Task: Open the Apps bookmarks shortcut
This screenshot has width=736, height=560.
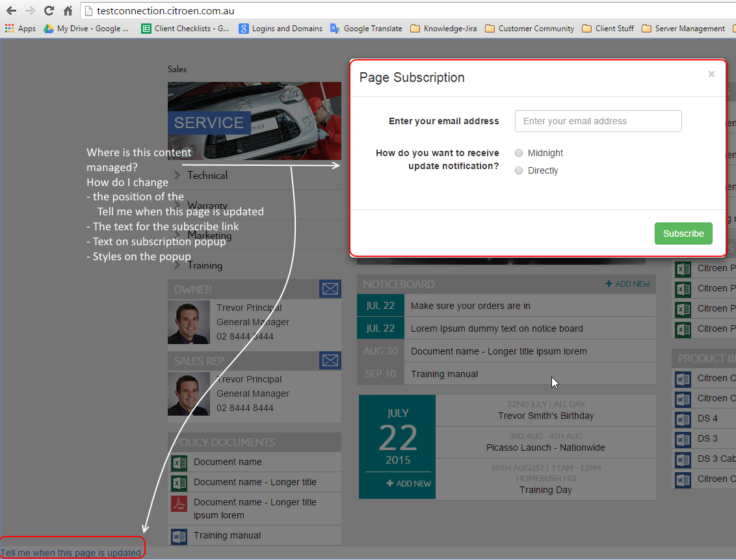Action: (20, 29)
